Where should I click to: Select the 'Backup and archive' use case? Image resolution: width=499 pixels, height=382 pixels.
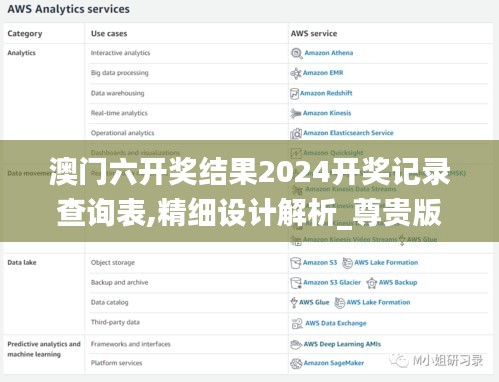tap(119, 283)
